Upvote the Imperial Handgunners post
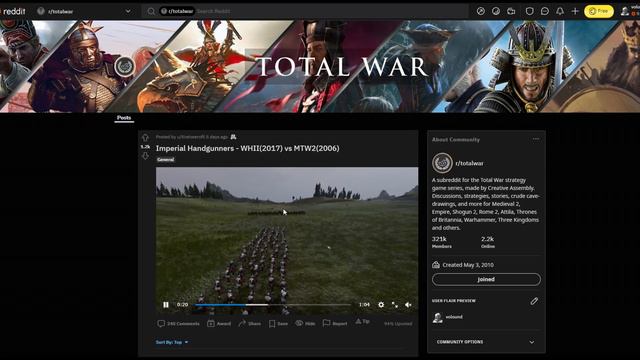The height and width of the screenshot is (360, 640). 145,138
